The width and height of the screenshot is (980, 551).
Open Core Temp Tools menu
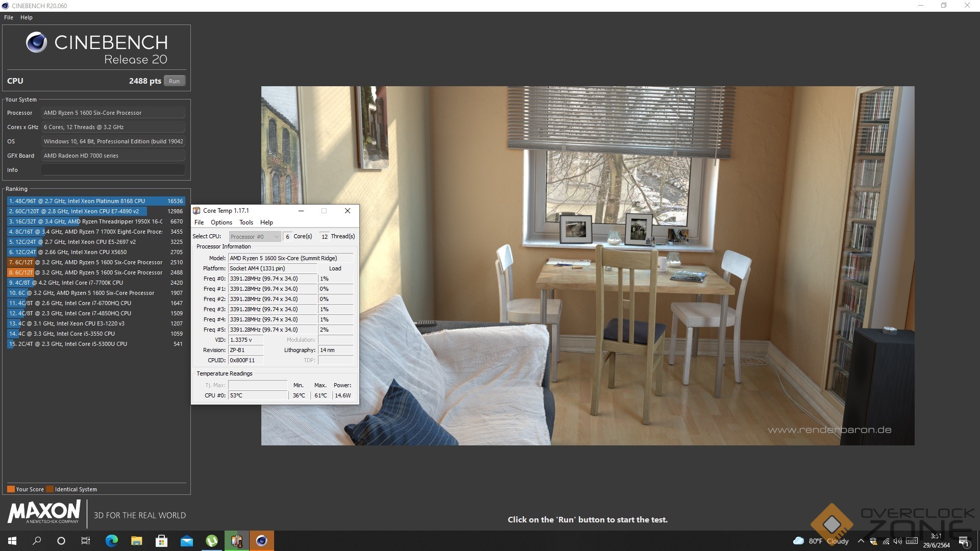246,222
